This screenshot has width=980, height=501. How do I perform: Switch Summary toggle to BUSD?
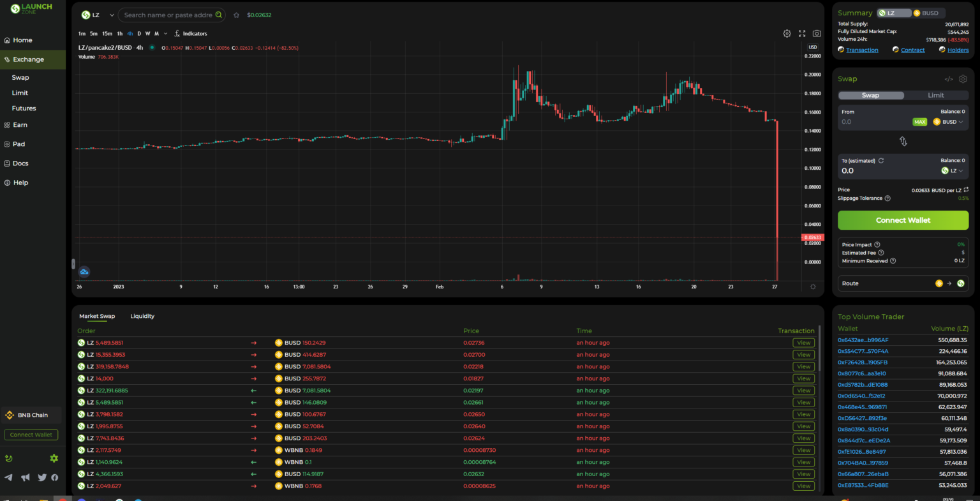pos(926,13)
